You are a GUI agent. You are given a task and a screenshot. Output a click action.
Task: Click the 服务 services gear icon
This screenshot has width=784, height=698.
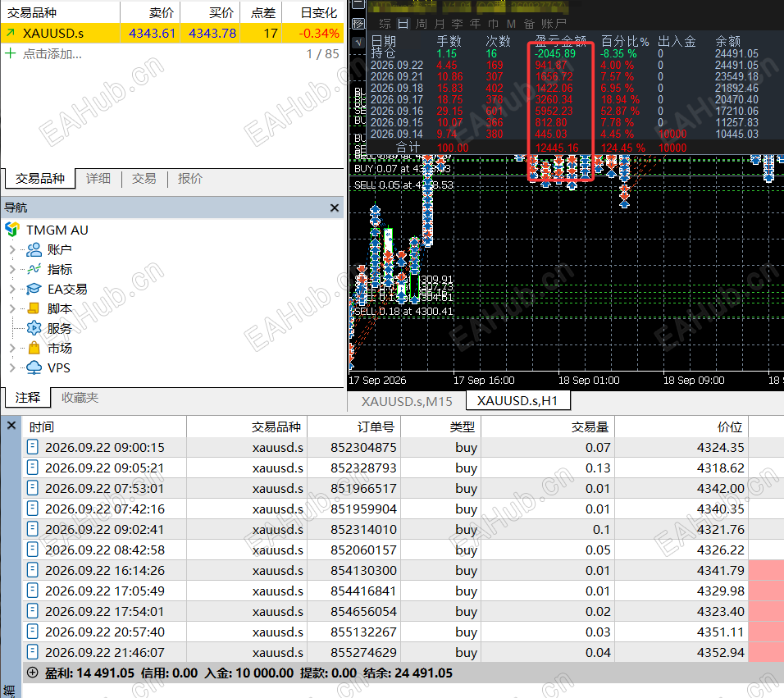(34, 329)
